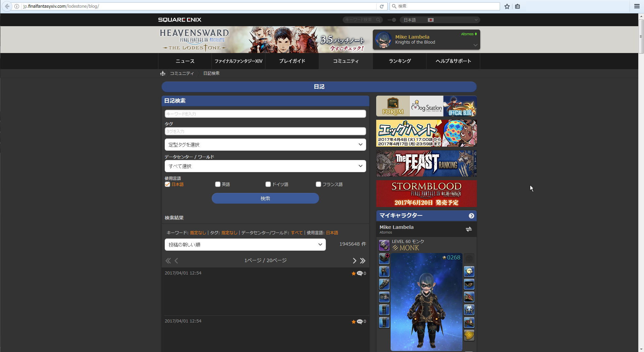Check the フランス語 language checkbox
This screenshot has width=644, height=352.
pos(318,184)
